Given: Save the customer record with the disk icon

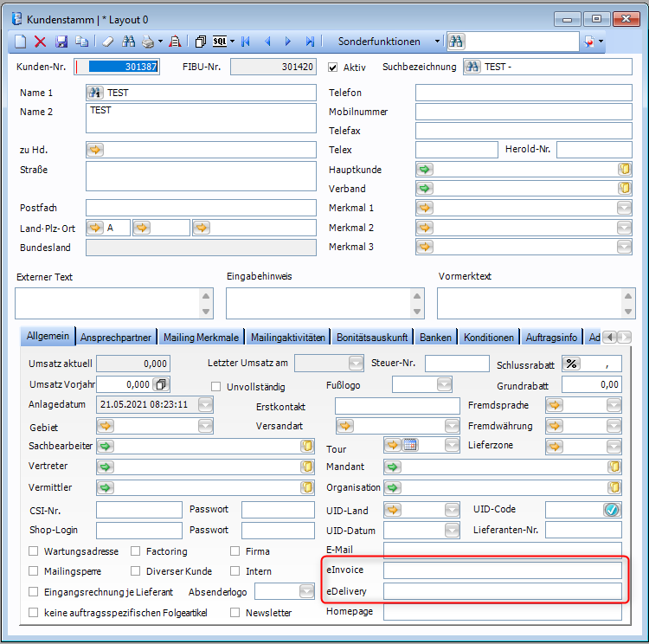Looking at the screenshot, I should [61, 41].
